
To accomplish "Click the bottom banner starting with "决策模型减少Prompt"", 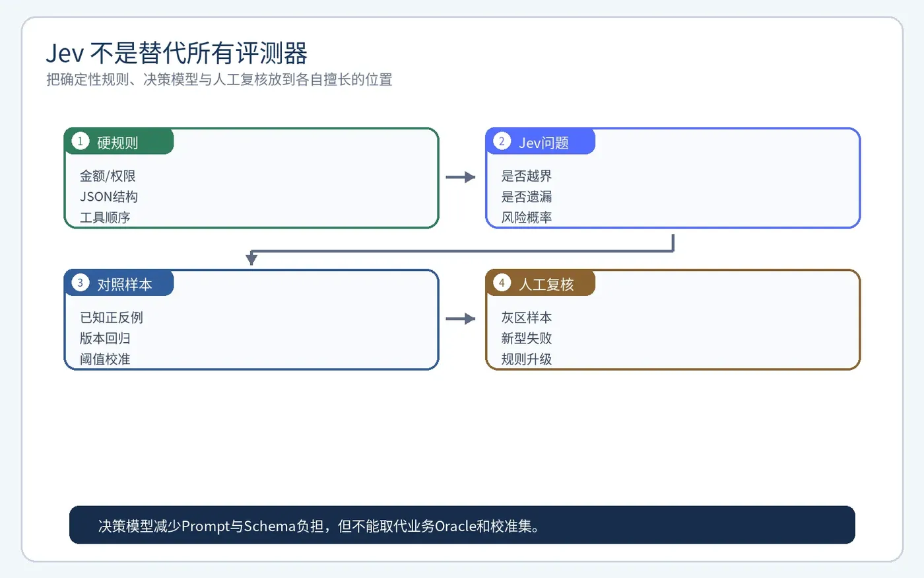I will point(462,525).
